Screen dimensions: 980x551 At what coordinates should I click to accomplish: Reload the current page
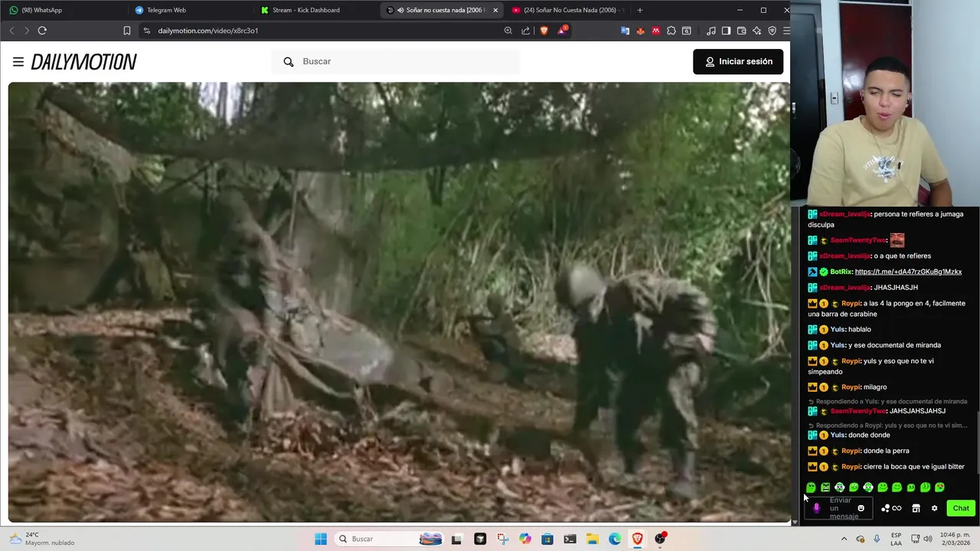[x=42, y=31]
